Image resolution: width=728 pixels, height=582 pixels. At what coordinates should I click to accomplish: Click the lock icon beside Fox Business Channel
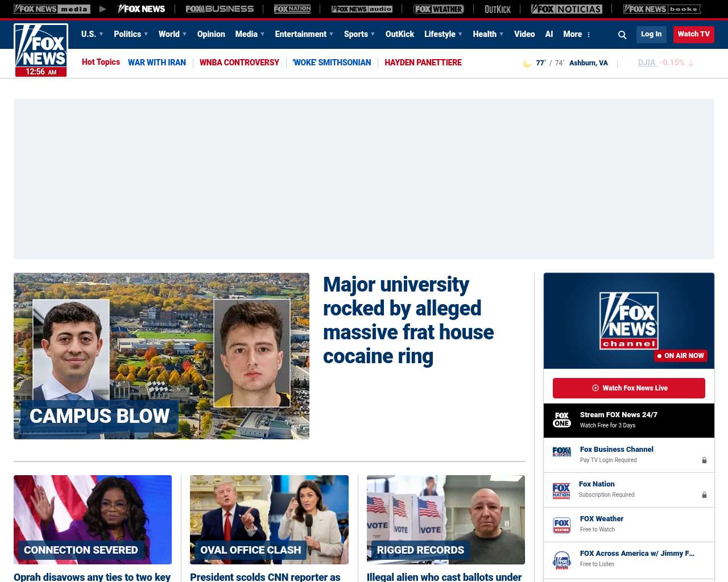(x=704, y=460)
